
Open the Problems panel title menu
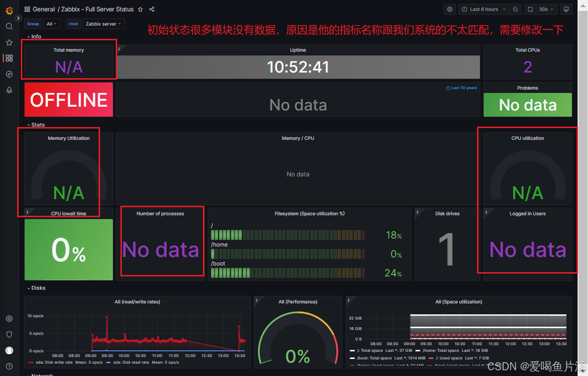pos(527,88)
